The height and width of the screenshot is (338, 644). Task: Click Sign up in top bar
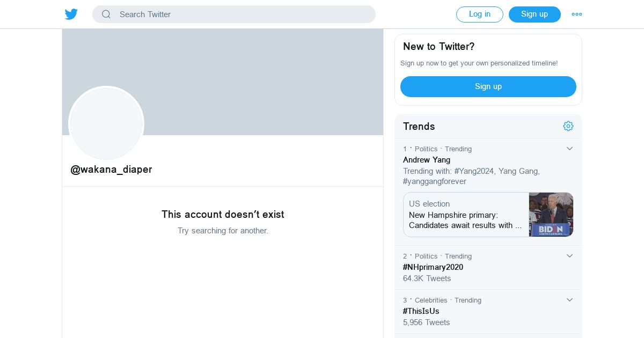coord(534,14)
